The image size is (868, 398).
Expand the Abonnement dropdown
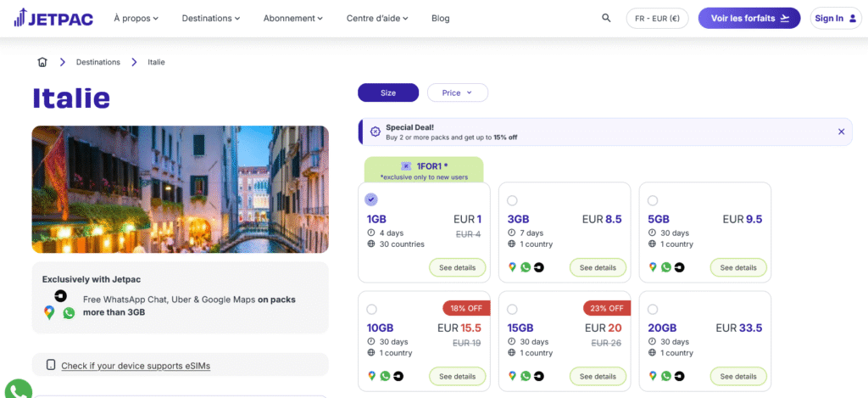[x=292, y=19]
